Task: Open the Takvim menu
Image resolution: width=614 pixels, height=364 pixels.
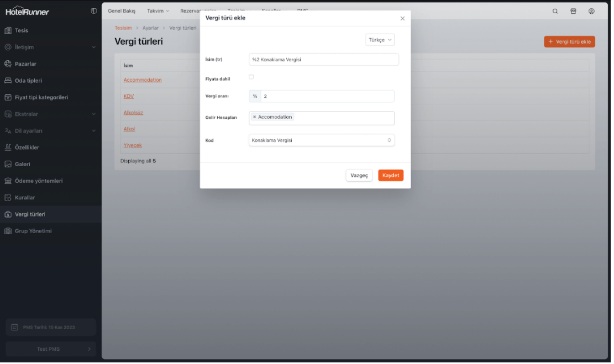Action: coord(158,11)
